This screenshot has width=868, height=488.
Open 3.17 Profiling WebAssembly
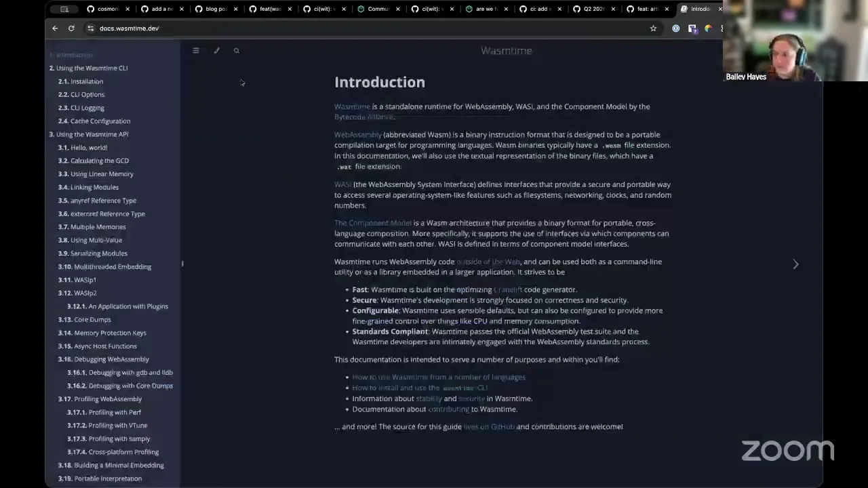(x=100, y=399)
